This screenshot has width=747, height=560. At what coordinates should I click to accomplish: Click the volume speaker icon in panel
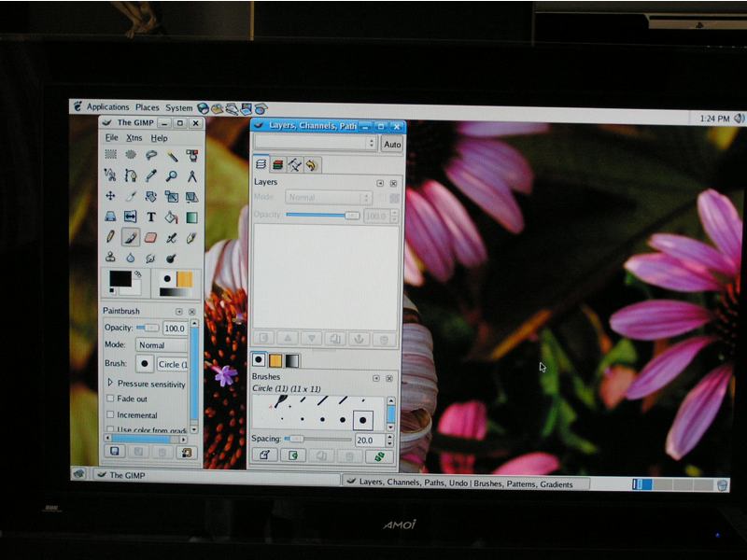(739, 119)
